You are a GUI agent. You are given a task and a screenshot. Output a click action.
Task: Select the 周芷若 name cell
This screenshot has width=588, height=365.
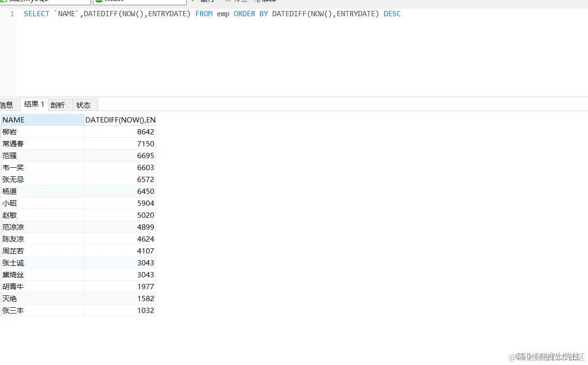pos(42,251)
